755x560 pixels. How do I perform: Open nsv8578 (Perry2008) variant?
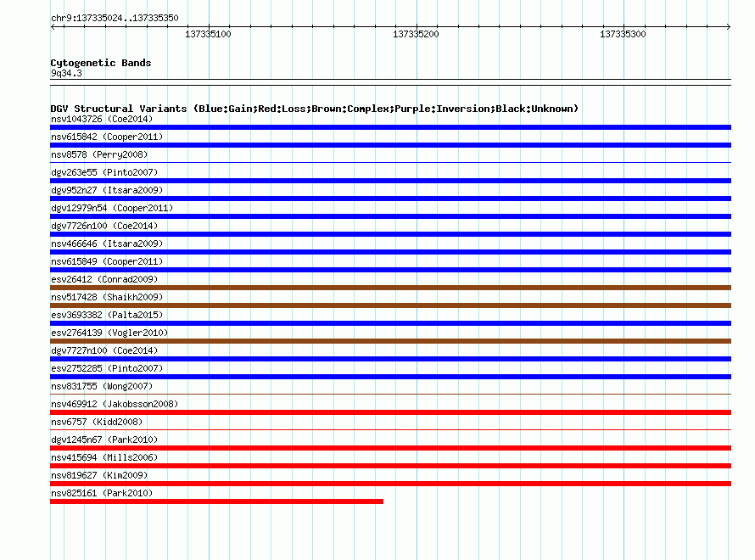[99, 154]
